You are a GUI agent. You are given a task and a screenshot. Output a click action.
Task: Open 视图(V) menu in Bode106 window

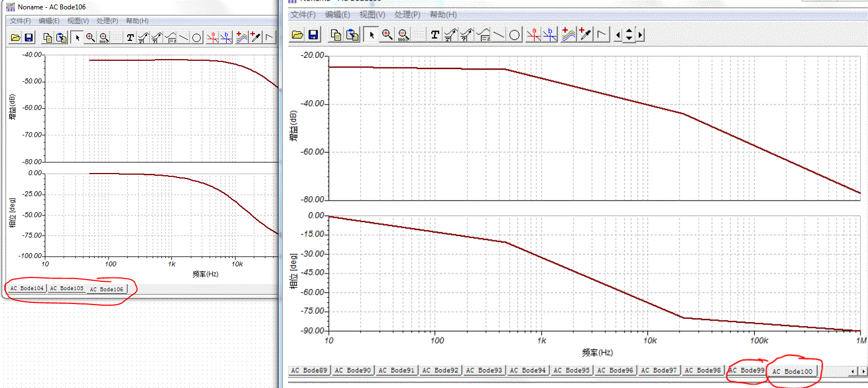tap(78, 20)
